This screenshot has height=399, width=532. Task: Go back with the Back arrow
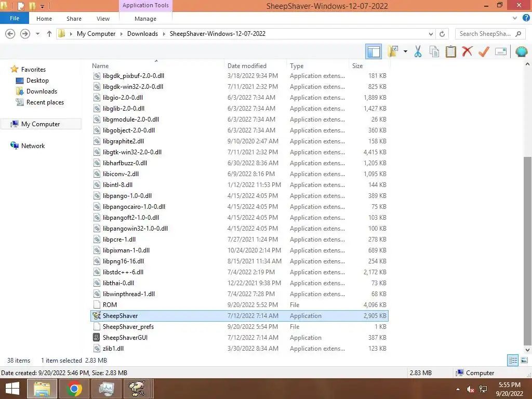(10, 34)
